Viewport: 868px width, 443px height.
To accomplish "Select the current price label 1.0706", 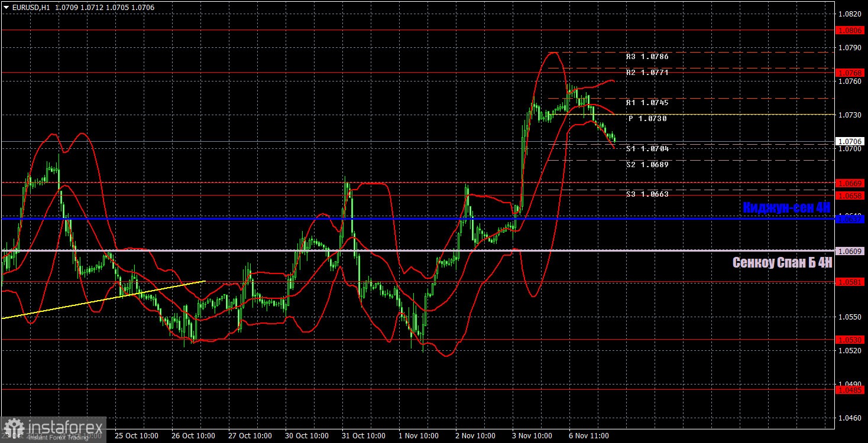I will pyautogui.click(x=850, y=142).
